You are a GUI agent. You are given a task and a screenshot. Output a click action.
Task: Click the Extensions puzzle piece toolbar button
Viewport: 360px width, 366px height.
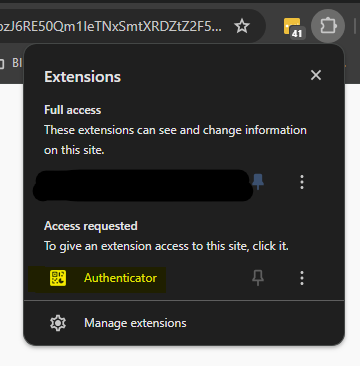(328, 26)
